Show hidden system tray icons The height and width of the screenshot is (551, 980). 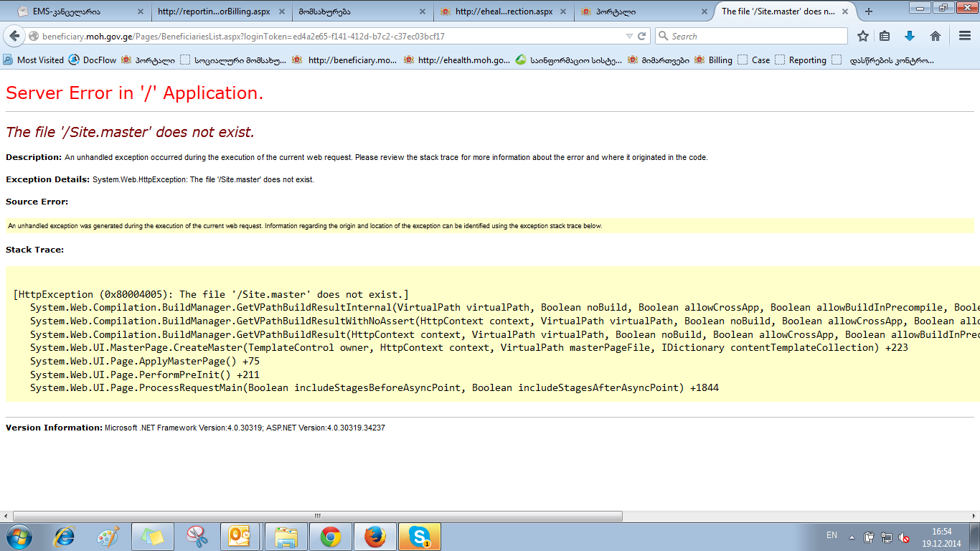pyautogui.click(x=852, y=537)
